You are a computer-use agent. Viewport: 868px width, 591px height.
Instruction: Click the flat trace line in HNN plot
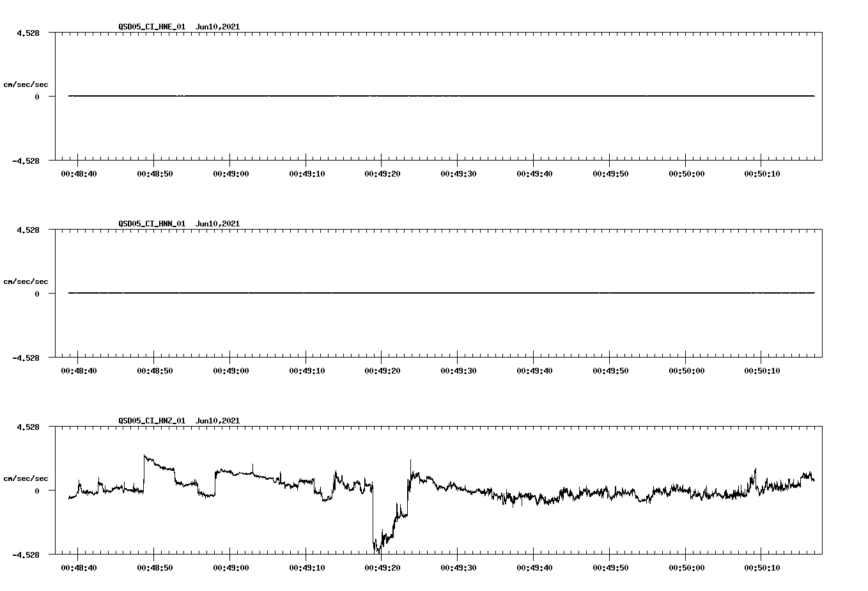click(442, 293)
